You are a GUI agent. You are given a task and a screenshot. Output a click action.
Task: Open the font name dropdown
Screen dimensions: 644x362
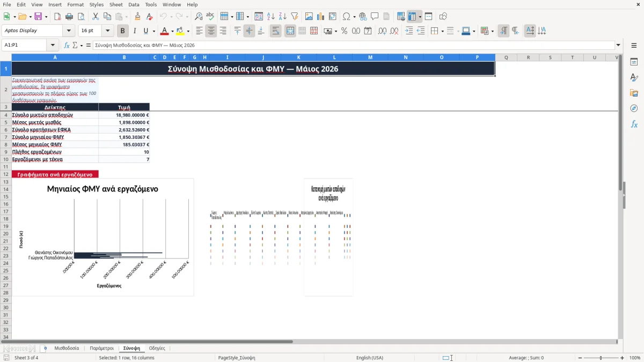69,31
